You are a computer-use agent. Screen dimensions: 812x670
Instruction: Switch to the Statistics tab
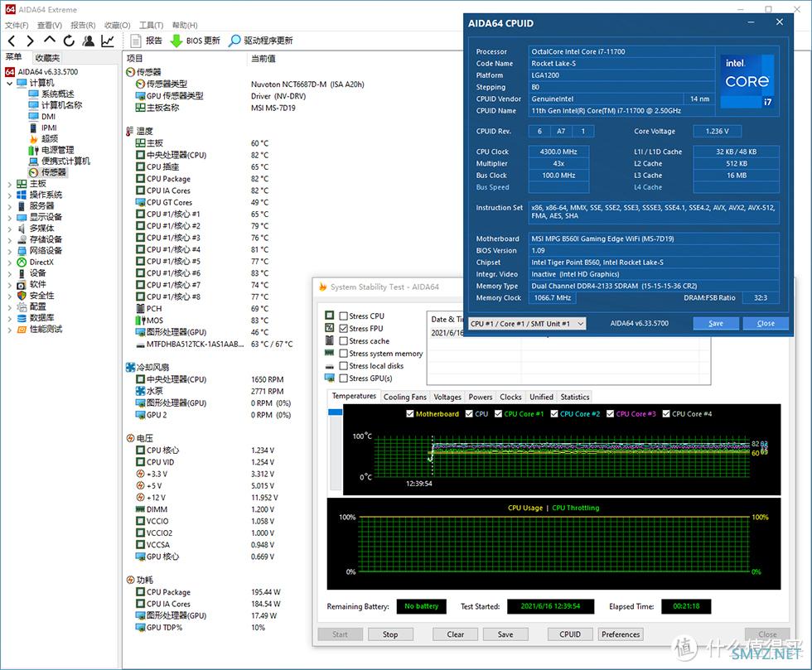(575, 398)
